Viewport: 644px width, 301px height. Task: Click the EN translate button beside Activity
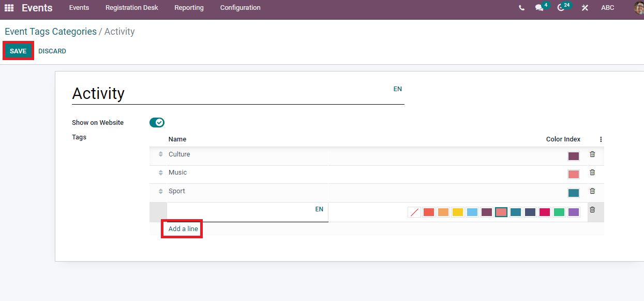[x=398, y=89]
